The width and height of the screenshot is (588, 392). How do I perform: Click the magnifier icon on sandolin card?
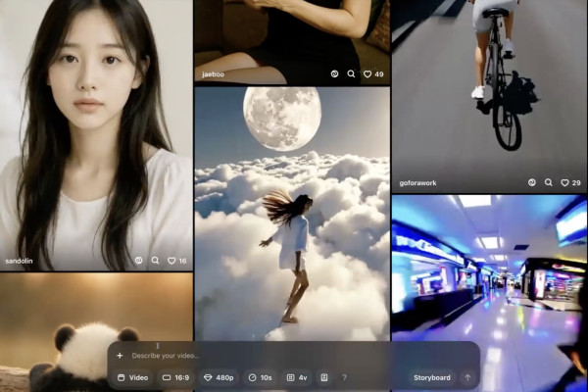click(155, 261)
